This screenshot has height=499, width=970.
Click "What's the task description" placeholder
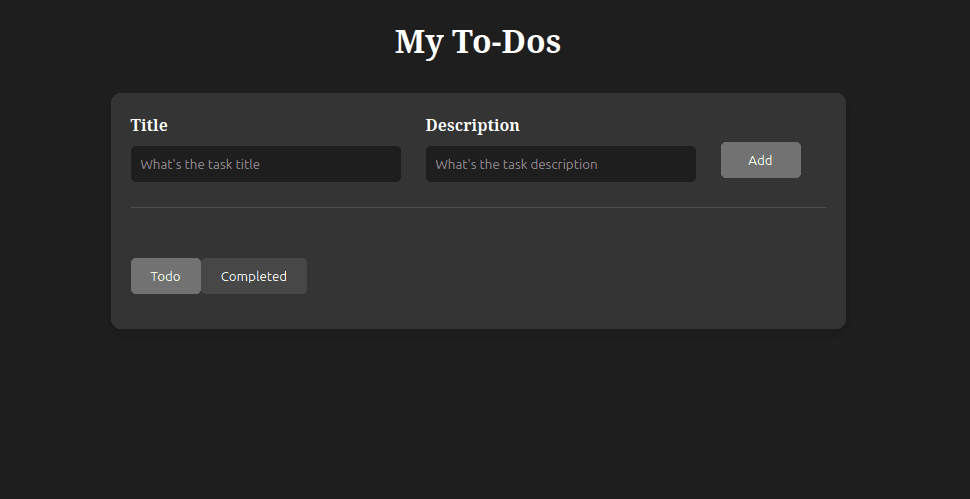517,164
